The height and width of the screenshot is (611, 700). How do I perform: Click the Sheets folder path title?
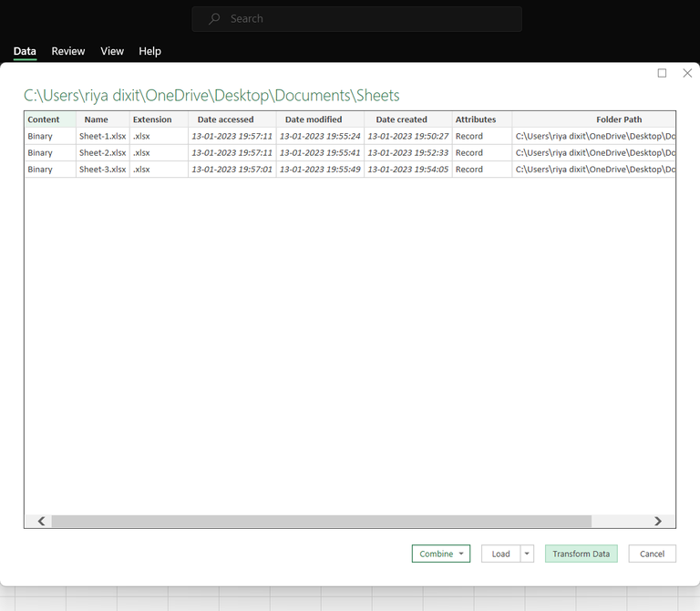[x=211, y=96]
